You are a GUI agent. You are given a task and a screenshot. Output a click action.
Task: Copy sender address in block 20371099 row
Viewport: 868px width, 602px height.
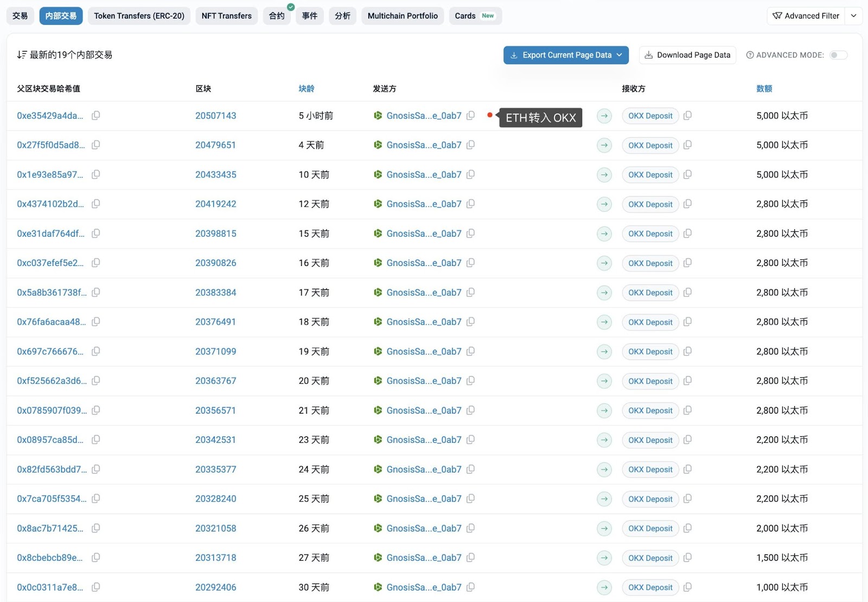coord(471,351)
